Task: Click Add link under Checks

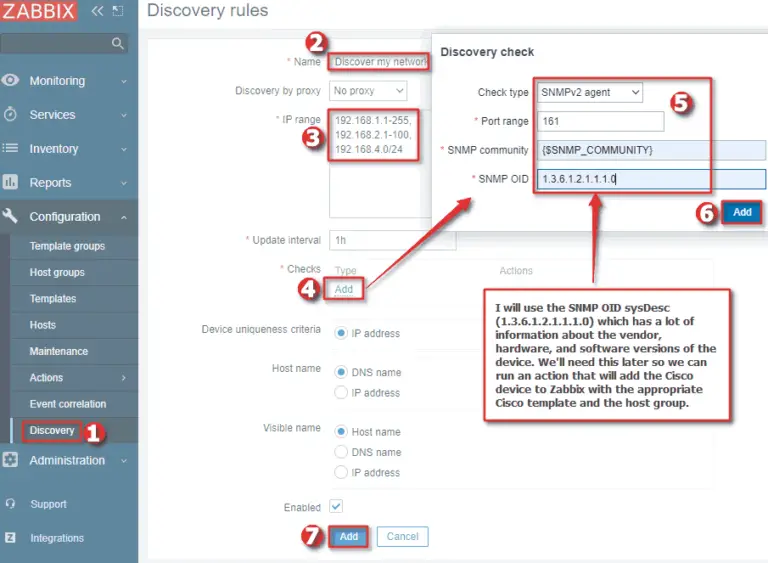Action: pos(343,289)
